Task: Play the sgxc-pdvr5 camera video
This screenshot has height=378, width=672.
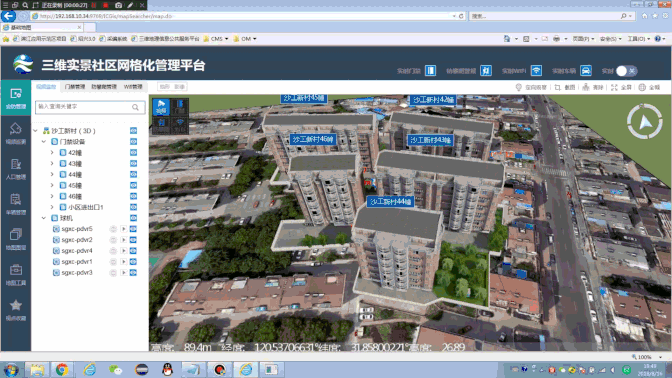Action: [123, 229]
